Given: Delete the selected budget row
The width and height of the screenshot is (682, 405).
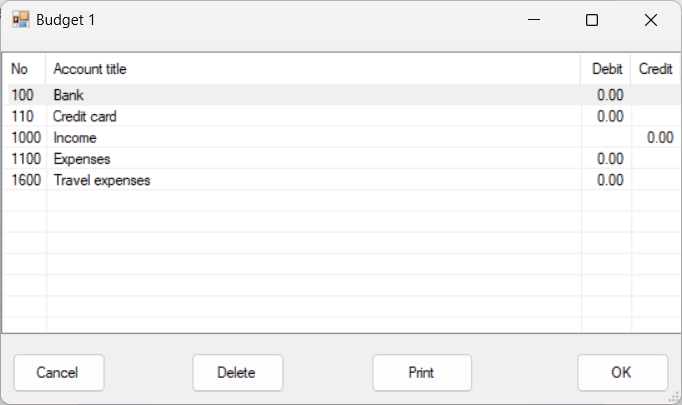Looking at the screenshot, I should pos(237,372).
